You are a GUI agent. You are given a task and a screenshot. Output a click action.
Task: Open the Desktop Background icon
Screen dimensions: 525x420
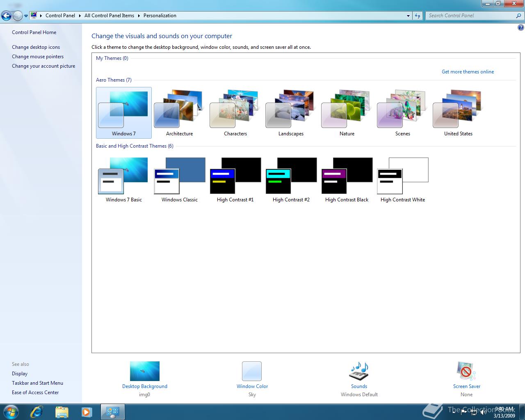145,371
